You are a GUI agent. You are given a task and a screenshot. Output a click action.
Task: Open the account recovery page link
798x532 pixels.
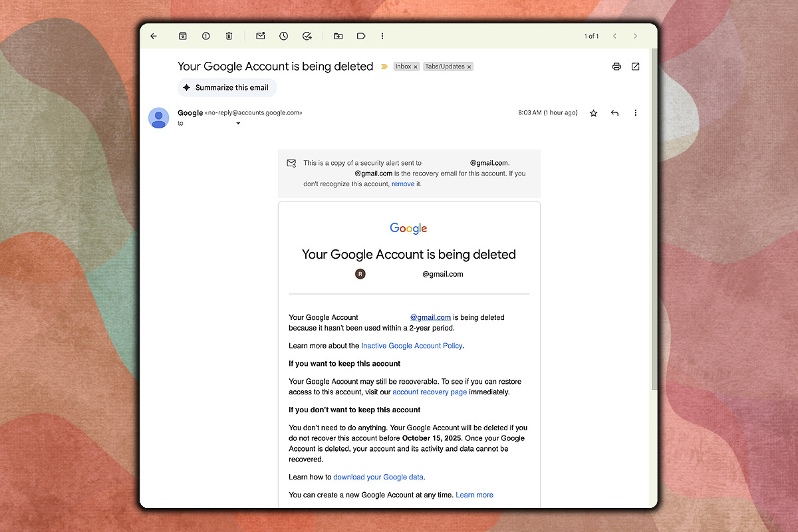click(x=430, y=392)
